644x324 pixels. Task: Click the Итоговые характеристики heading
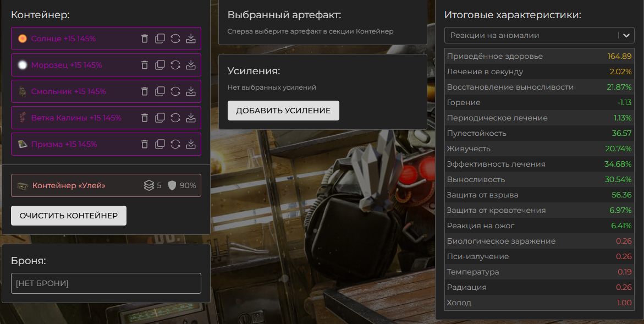point(513,15)
